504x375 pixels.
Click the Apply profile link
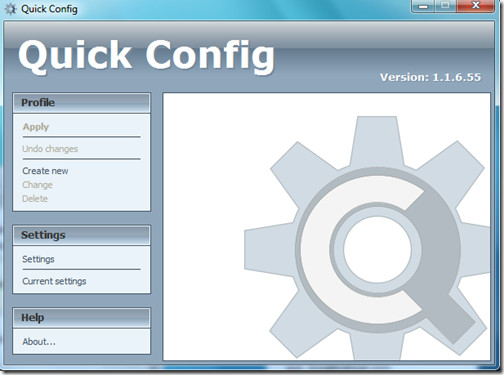click(36, 127)
